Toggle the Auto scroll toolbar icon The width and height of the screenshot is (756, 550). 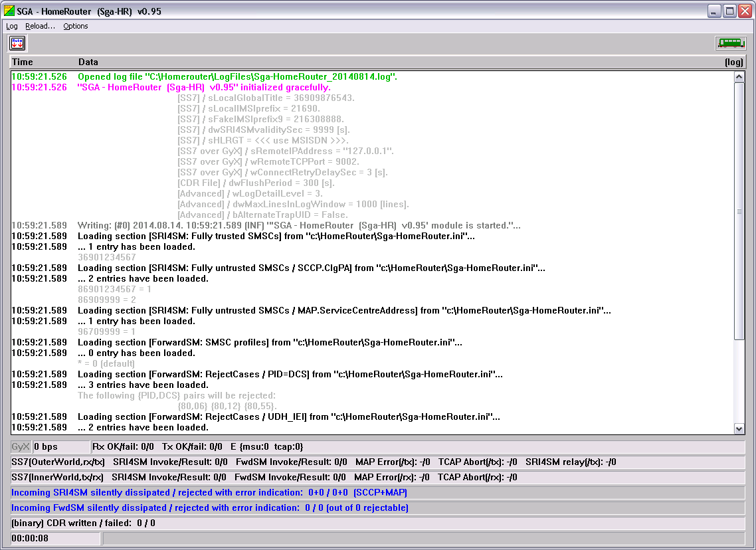pos(17,43)
